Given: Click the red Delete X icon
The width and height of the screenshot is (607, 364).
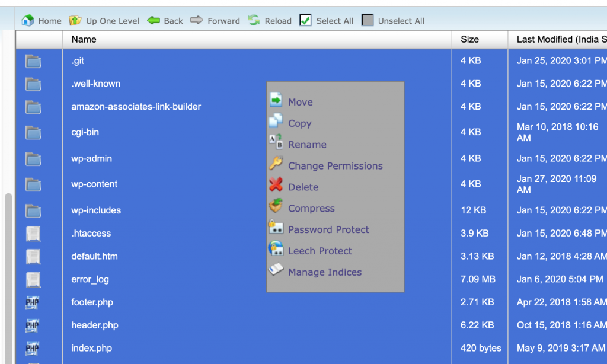Looking at the screenshot, I should 276,186.
